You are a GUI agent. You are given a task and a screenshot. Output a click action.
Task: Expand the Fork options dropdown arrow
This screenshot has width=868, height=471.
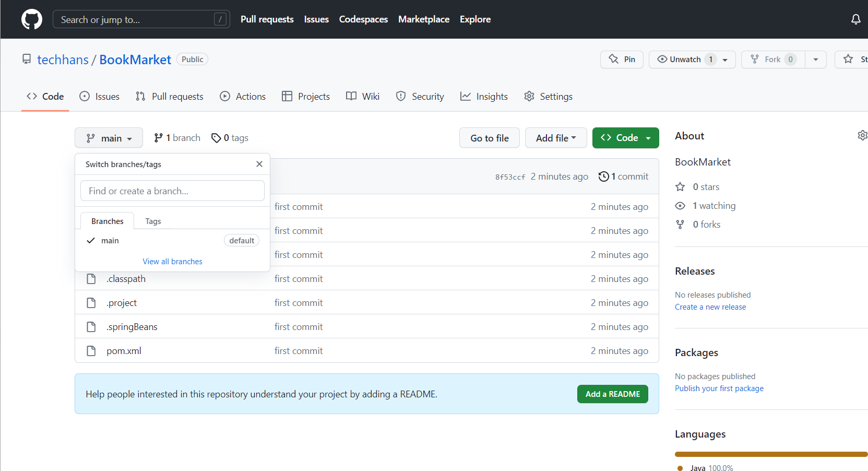[816, 60]
